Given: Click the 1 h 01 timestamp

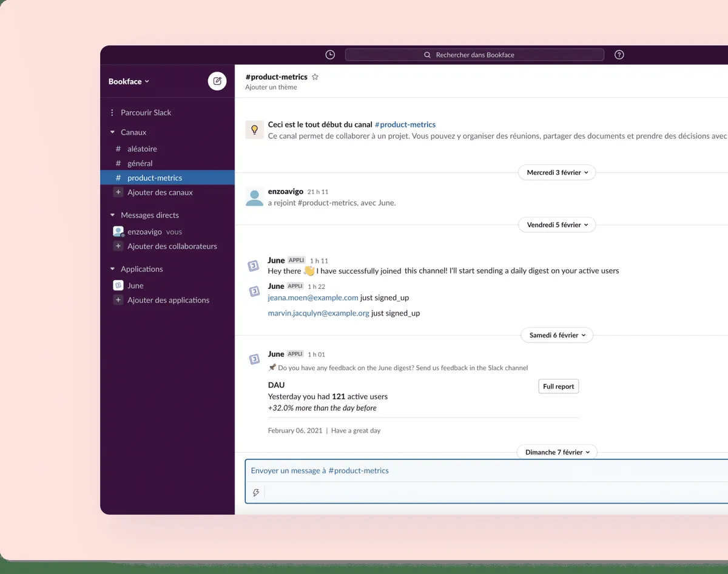Looking at the screenshot, I should [316, 354].
